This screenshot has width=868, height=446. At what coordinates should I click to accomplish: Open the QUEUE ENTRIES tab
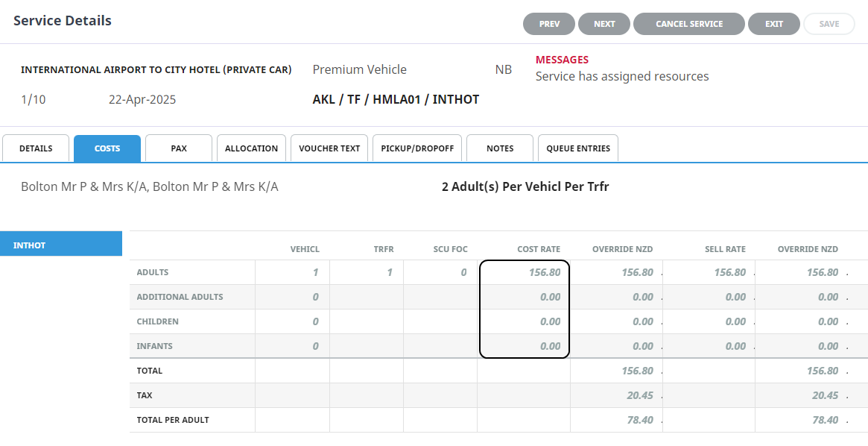pos(578,148)
